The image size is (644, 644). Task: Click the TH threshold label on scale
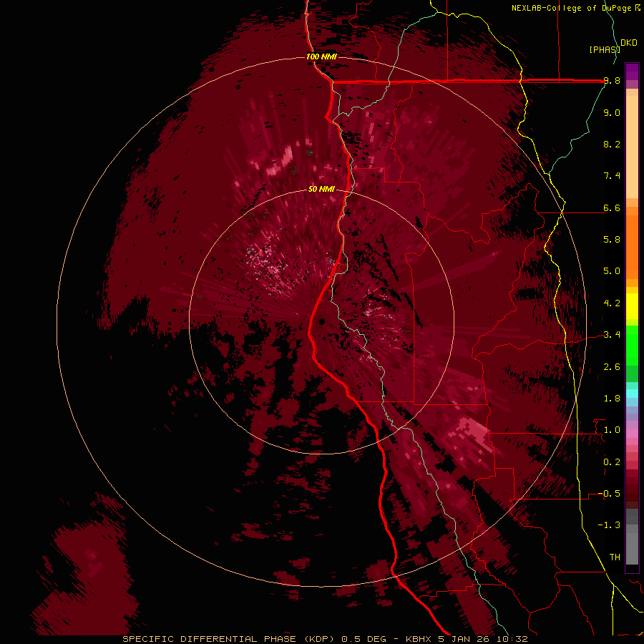click(x=615, y=557)
